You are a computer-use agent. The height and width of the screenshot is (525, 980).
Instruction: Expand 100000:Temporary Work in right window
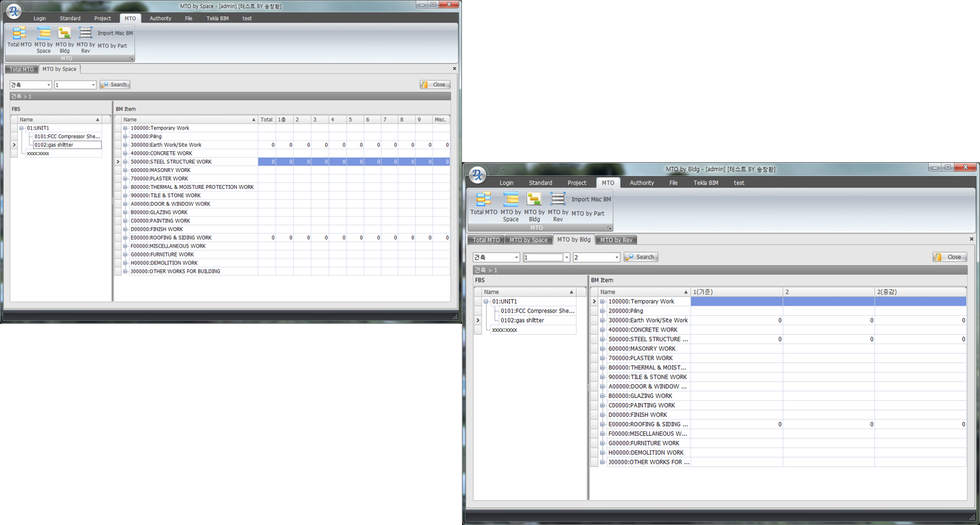(603, 302)
